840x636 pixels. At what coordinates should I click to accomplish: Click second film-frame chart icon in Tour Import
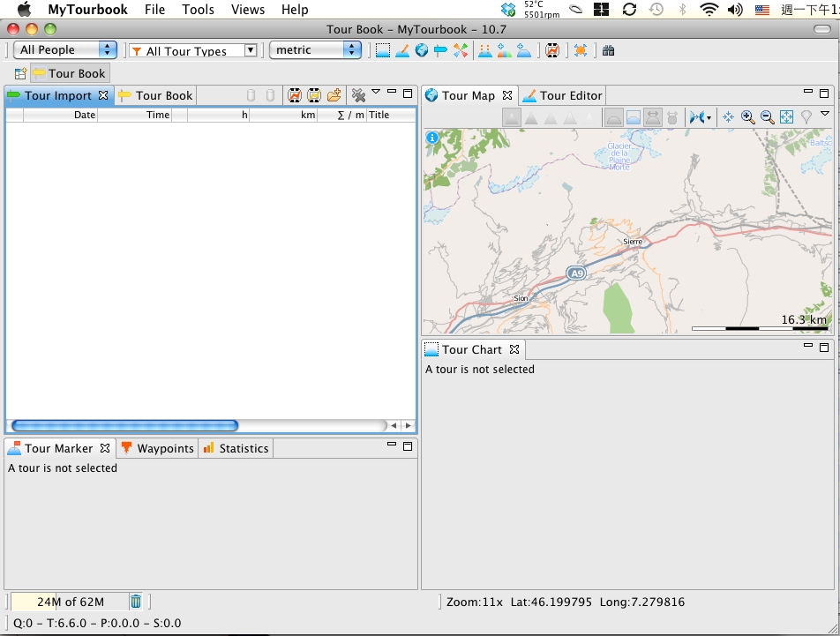click(x=314, y=95)
